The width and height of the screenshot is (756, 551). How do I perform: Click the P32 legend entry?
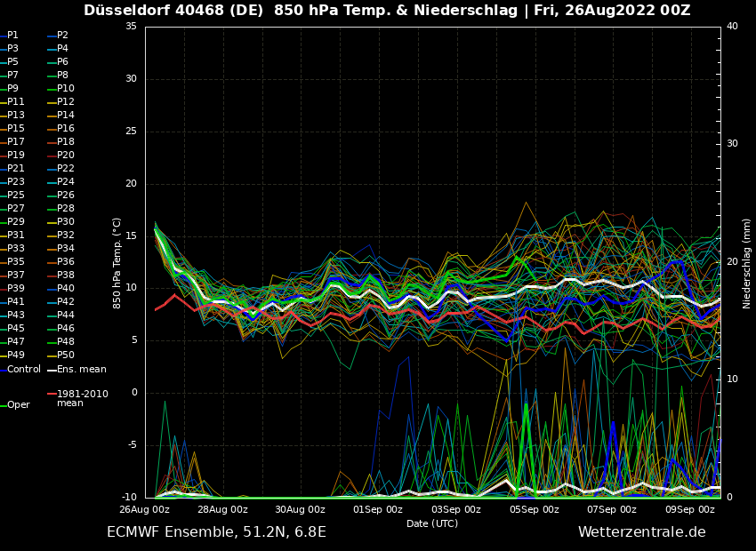65,236
